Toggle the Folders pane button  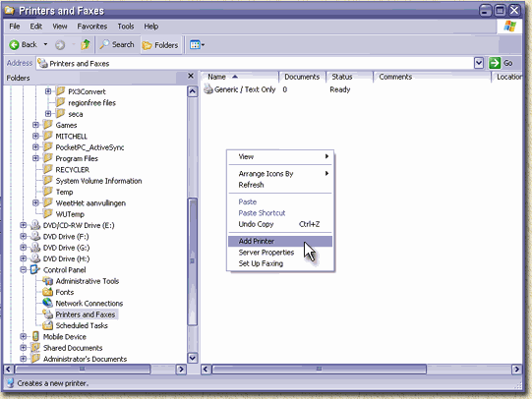coord(160,45)
